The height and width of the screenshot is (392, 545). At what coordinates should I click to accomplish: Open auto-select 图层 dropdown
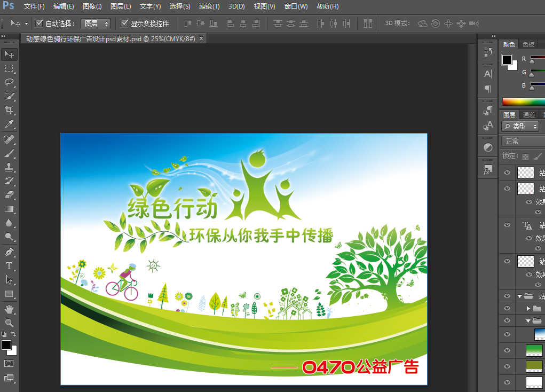tap(96, 23)
